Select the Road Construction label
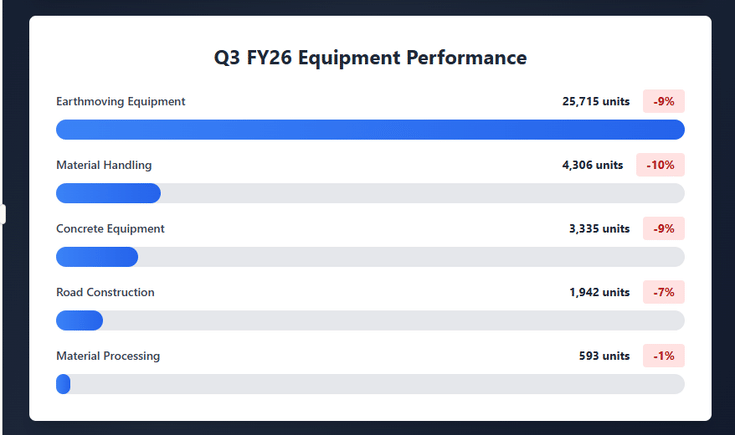 105,292
